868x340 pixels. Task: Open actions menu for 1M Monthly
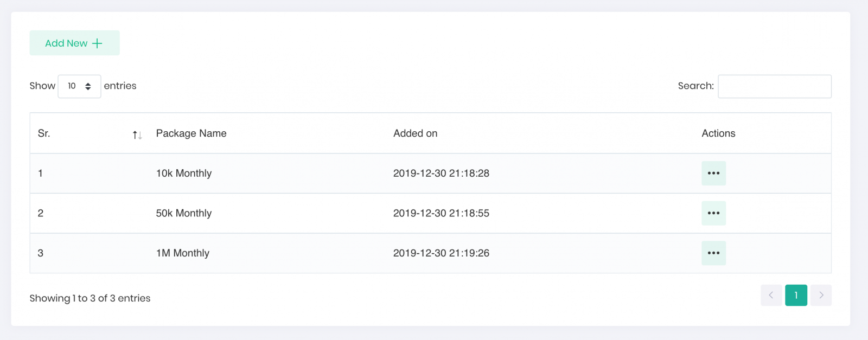click(x=713, y=253)
